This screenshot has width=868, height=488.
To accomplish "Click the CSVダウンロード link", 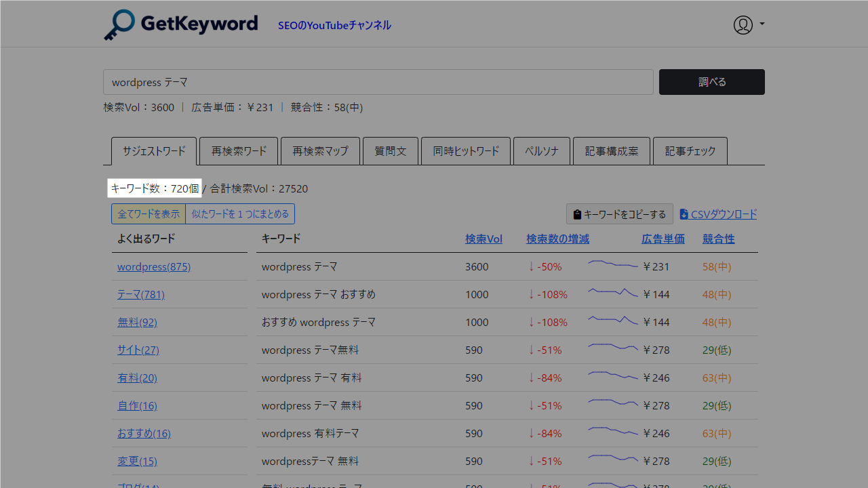I will [723, 213].
